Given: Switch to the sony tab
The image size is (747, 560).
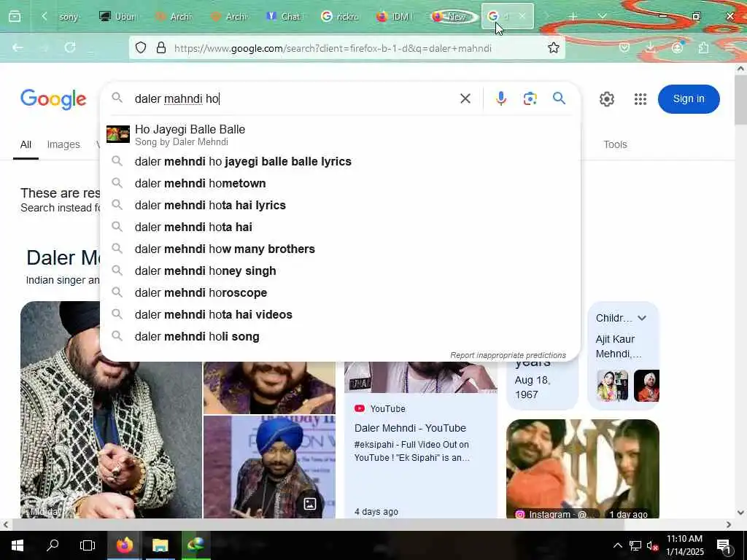Looking at the screenshot, I should (x=69, y=16).
